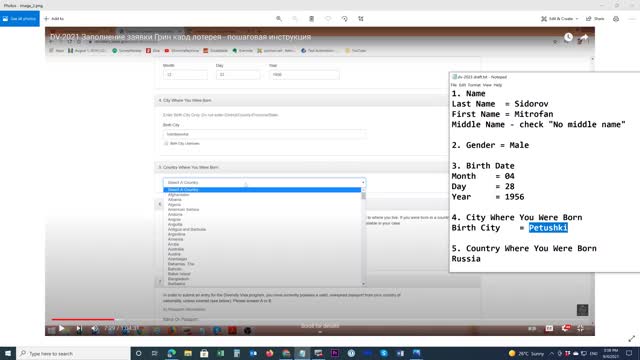Open Notepad File menu
Image resolution: width=640 pixels, height=360 pixels.
click(x=453, y=85)
